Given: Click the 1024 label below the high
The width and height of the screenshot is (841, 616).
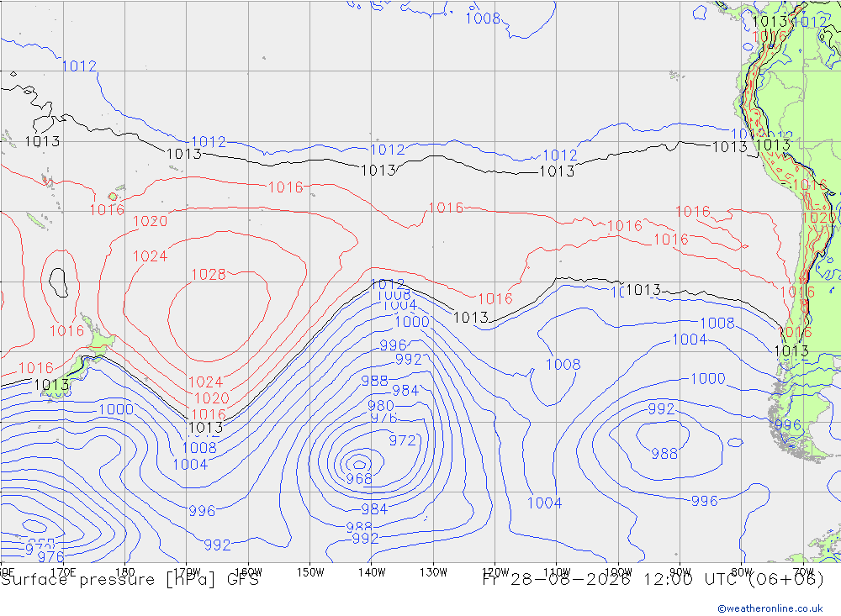Looking at the screenshot, I should click(205, 382).
